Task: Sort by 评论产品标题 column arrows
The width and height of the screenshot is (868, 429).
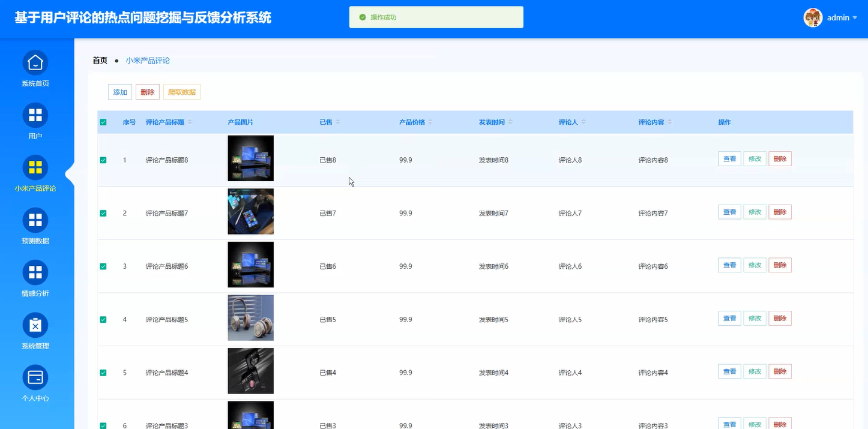Action: 190,122
